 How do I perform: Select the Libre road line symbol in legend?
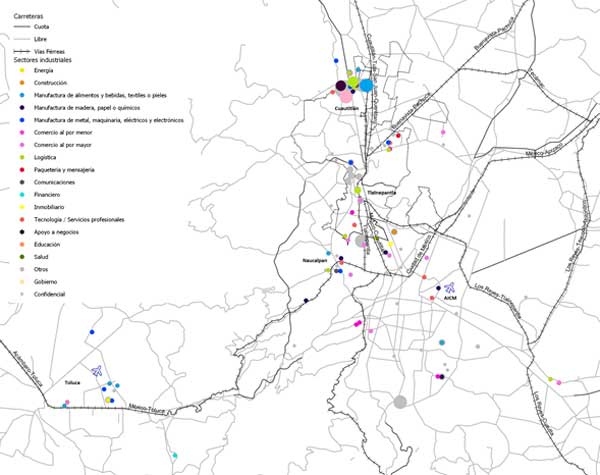pyautogui.click(x=22, y=39)
